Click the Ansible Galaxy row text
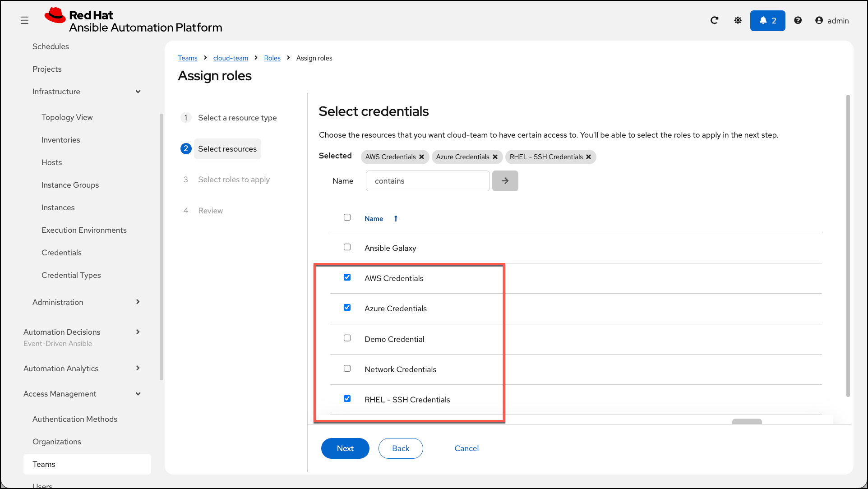Image resolution: width=868 pixels, height=489 pixels. 390,248
